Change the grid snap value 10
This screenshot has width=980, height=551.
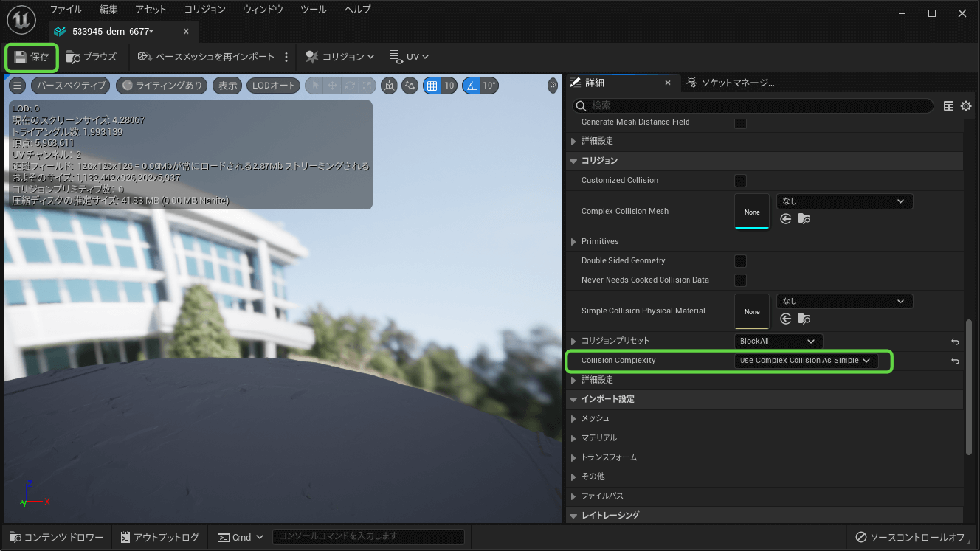(449, 86)
